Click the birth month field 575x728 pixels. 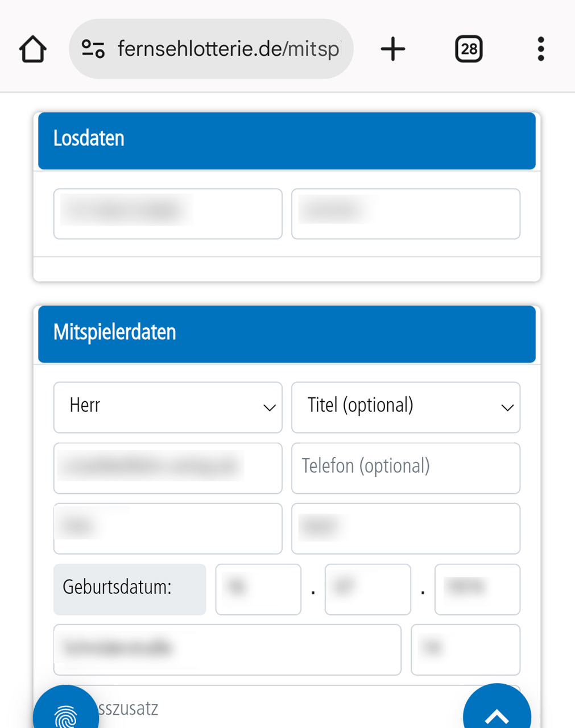(x=367, y=589)
